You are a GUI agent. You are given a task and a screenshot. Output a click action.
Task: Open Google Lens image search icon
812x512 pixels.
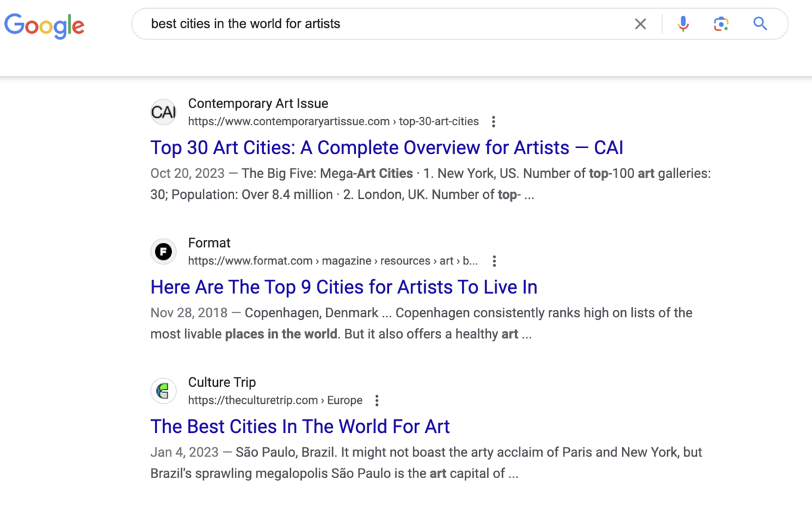click(x=721, y=24)
